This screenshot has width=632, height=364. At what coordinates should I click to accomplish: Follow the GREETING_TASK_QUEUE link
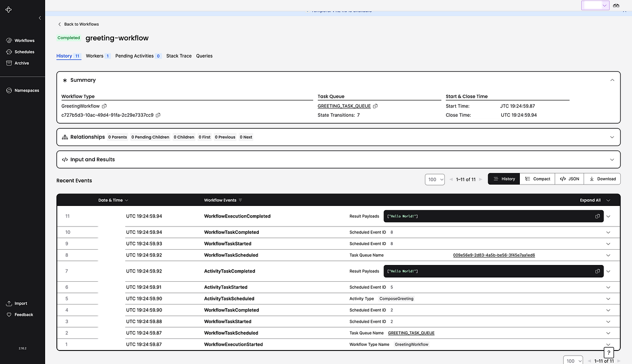tap(344, 106)
